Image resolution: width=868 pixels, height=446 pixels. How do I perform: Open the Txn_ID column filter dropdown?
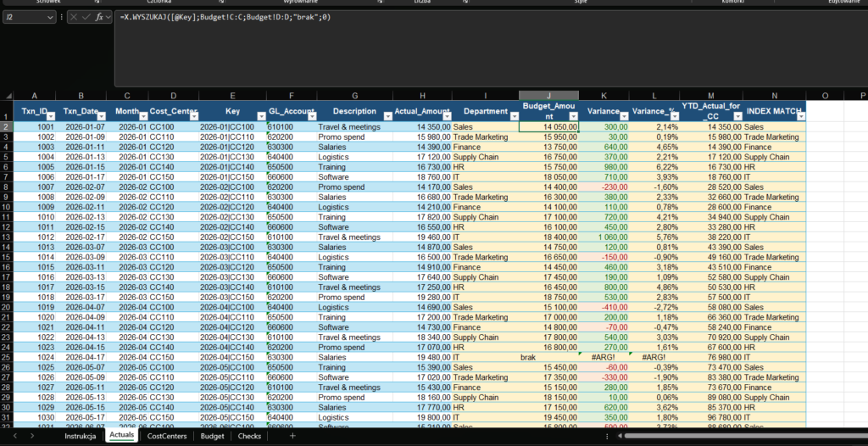click(x=51, y=116)
